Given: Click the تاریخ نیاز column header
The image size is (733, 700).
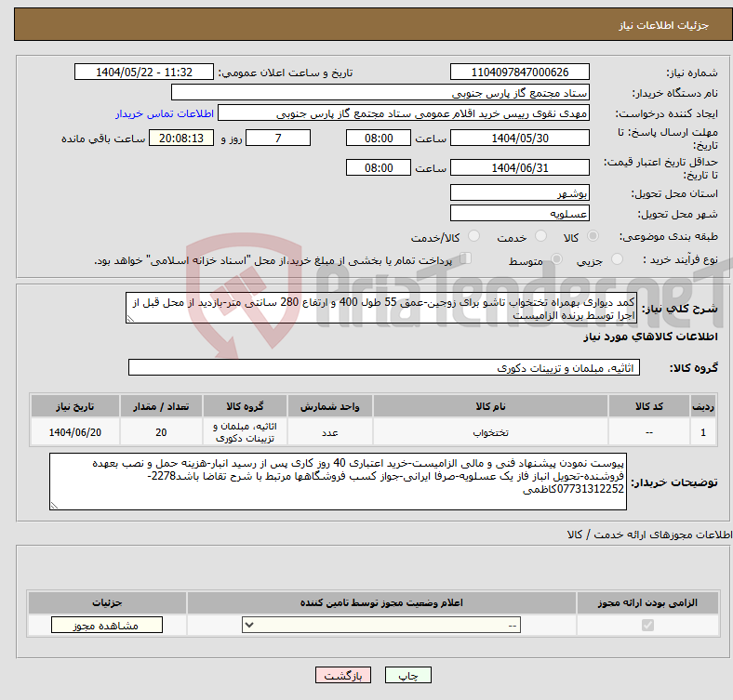Looking at the screenshot, I should click(74, 406).
